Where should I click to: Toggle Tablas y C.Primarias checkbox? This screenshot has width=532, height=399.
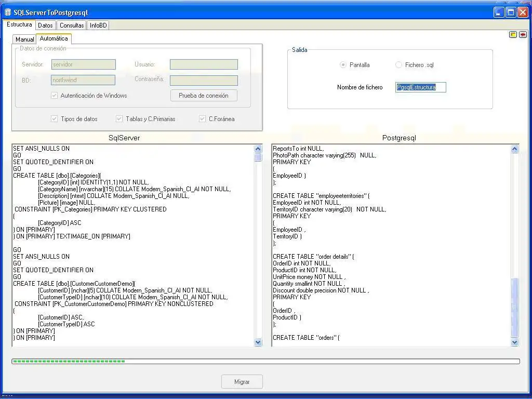click(x=119, y=119)
